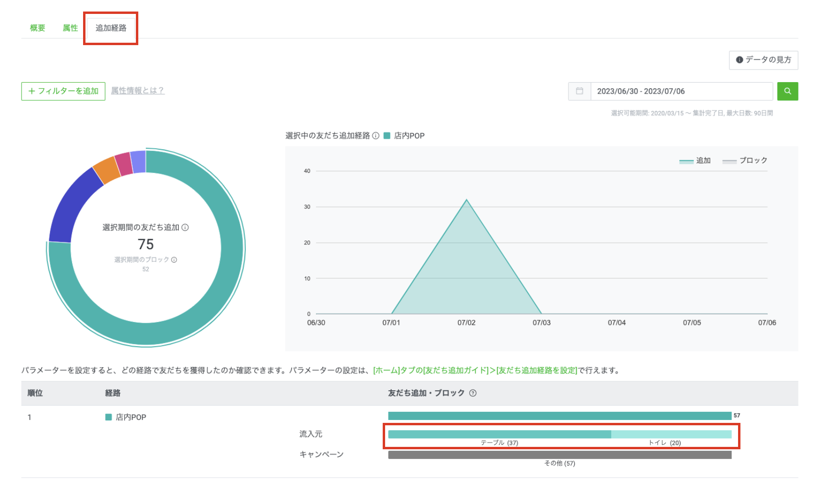Click the 流入元 label
The height and width of the screenshot is (504, 824).
point(311,434)
